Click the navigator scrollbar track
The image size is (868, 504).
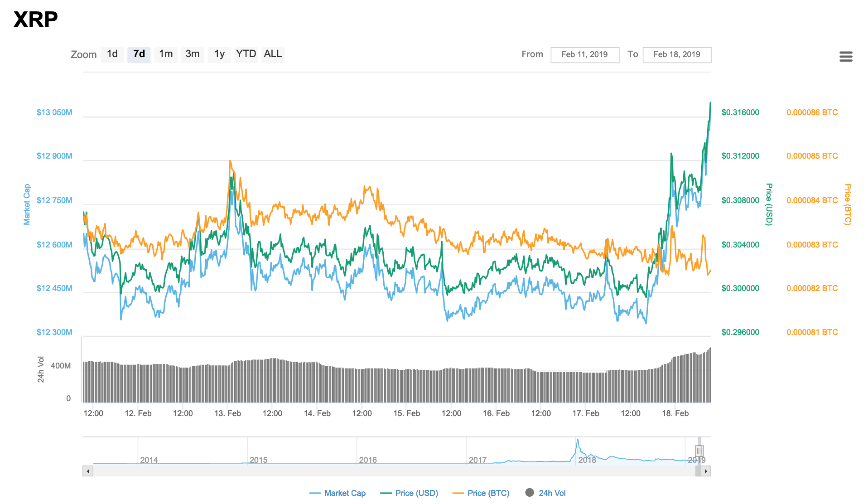(394, 471)
